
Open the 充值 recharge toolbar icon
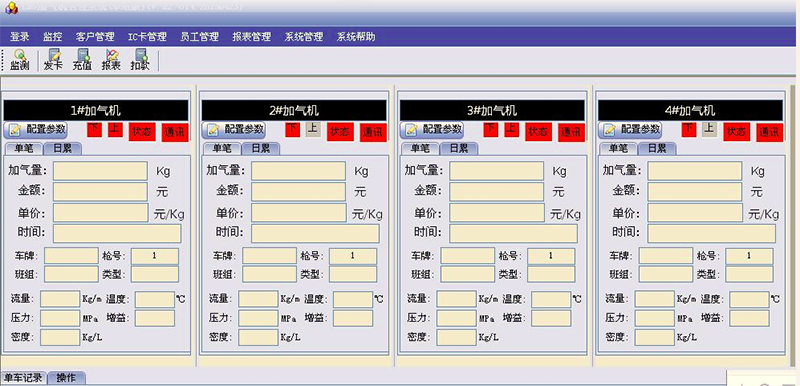pos(82,60)
